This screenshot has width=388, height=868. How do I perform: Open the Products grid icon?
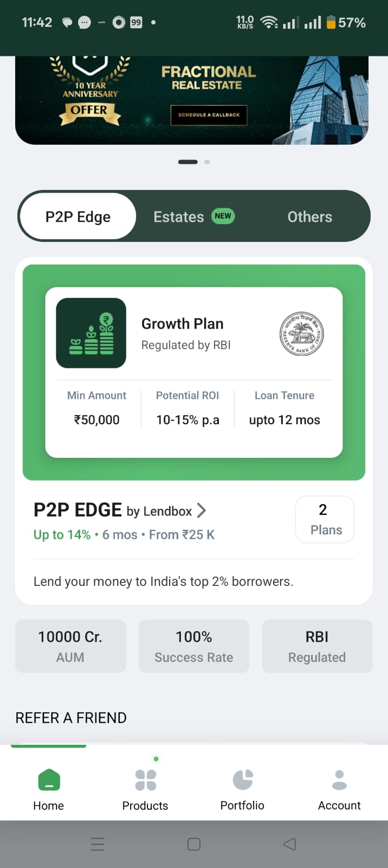pos(145,780)
